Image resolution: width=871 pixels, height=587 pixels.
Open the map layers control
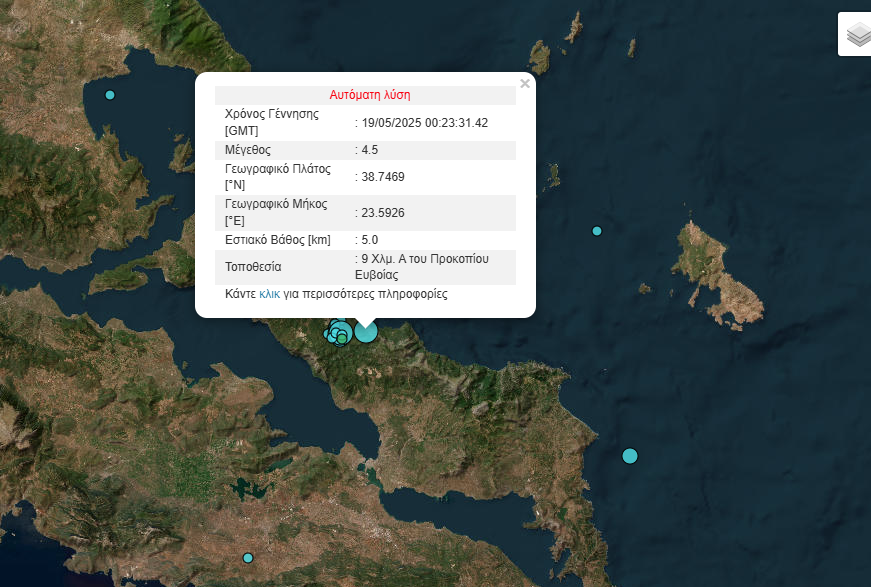857,35
